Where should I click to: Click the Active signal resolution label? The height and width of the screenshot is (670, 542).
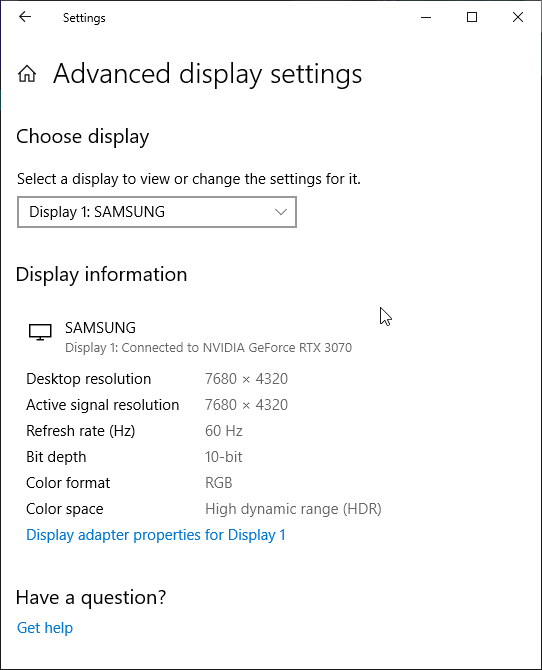point(103,405)
